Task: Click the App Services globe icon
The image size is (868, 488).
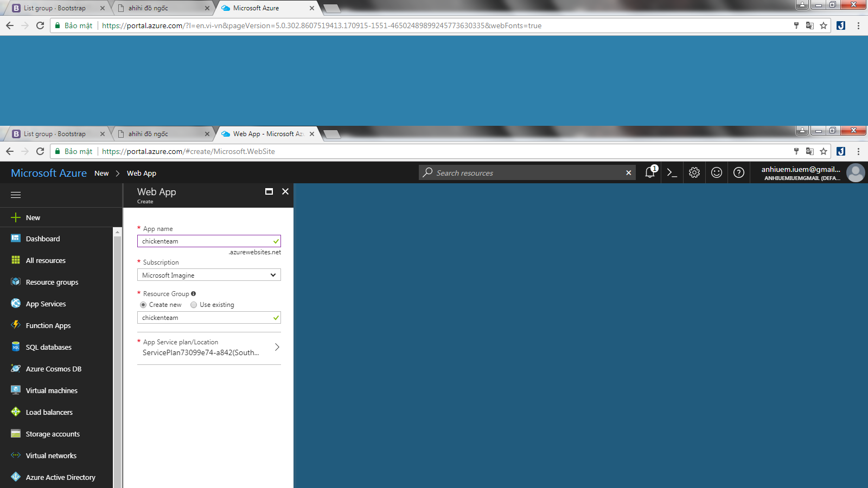Action: [x=16, y=304]
